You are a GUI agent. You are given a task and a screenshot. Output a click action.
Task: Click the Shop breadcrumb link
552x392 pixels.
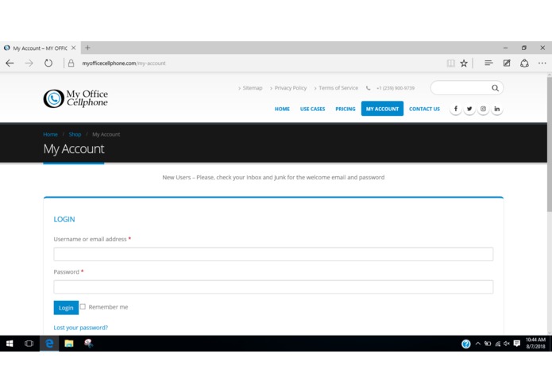(x=75, y=134)
